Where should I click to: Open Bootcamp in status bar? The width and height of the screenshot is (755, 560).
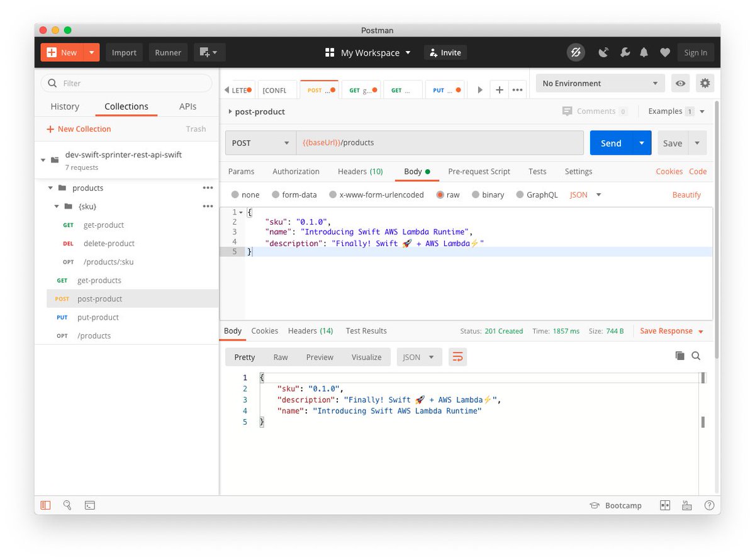(x=615, y=505)
